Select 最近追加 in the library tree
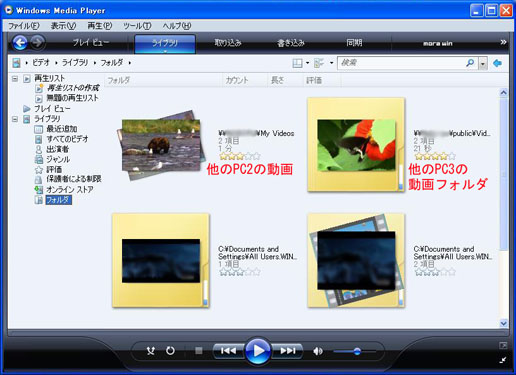The image size is (516, 375). point(62,129)
